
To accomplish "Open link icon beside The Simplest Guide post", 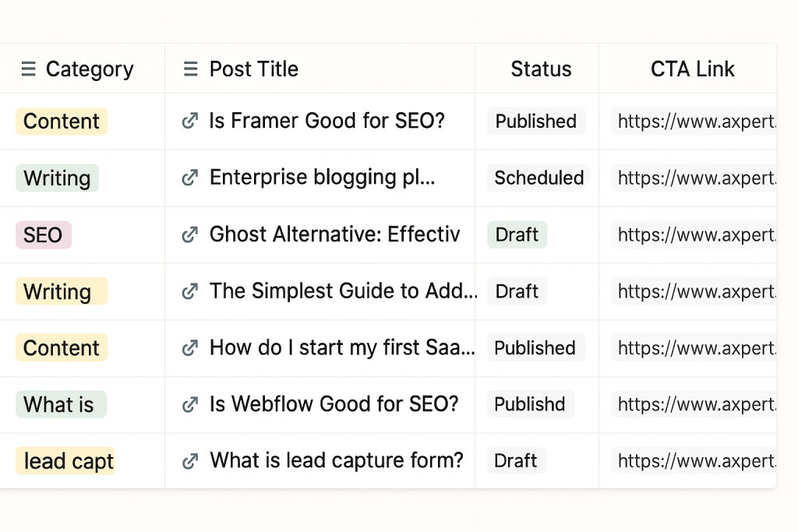I will point(190,291).
